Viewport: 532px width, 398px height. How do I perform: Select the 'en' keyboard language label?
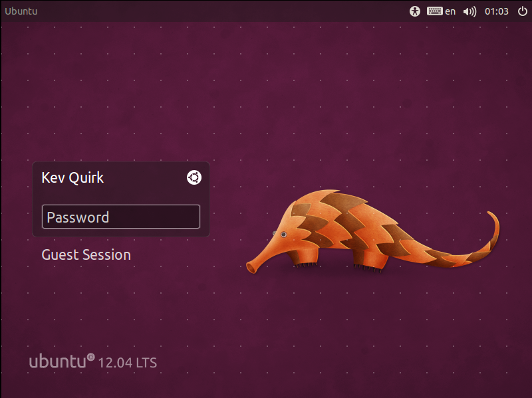(x=450, y=11)
